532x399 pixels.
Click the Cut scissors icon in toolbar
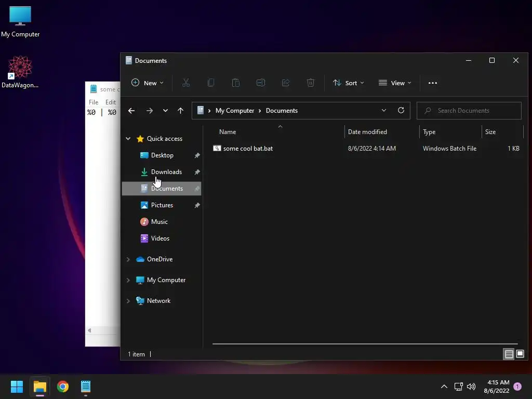185,83
